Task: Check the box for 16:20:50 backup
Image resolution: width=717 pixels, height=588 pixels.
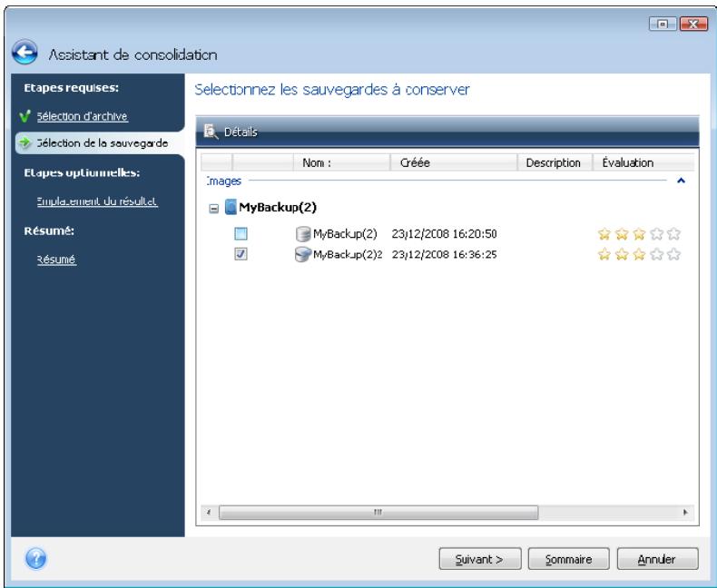Action: pyautogui.click(x=241, y=233)
